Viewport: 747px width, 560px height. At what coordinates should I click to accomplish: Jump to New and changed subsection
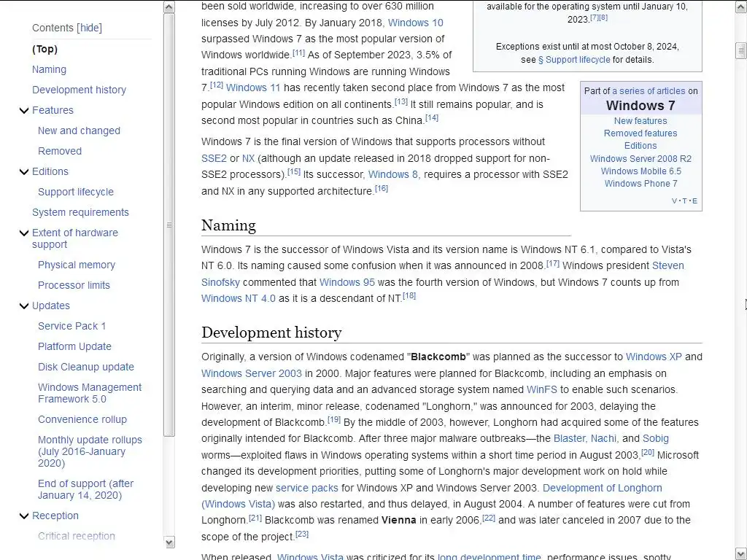click(x=79, y=131)
